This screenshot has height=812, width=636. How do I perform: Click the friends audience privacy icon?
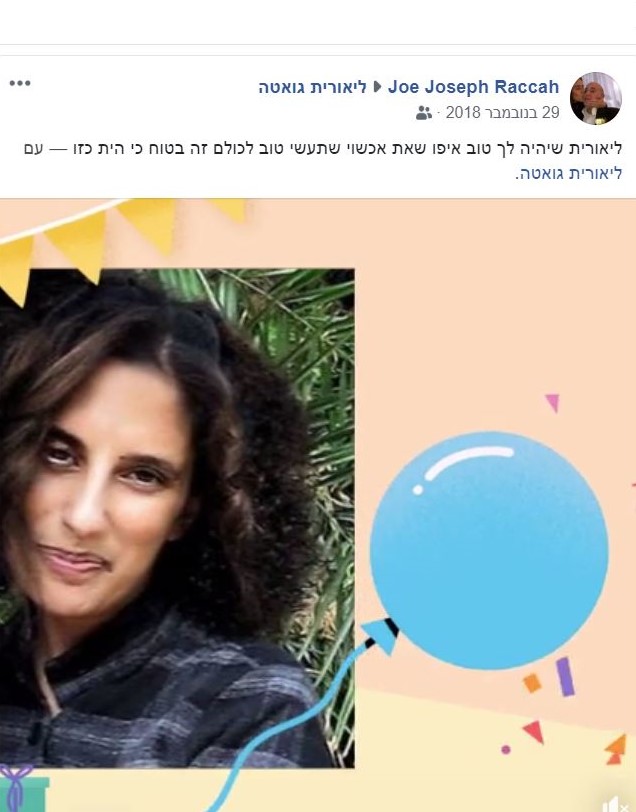(x=424, y=113)
